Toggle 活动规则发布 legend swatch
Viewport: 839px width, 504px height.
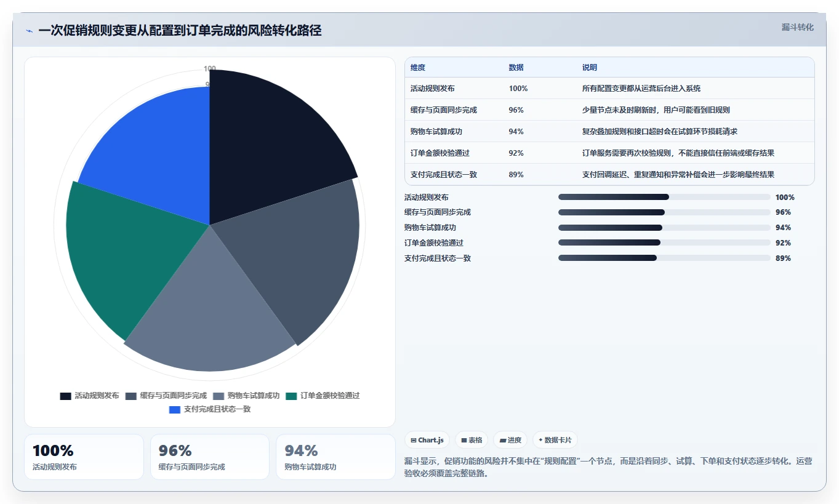pos(66,396)
